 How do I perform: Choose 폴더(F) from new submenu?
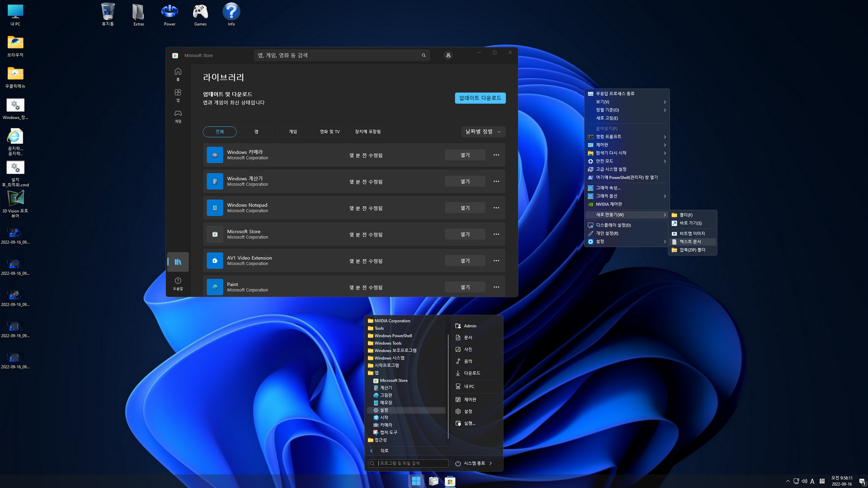[x=693, y=215]
